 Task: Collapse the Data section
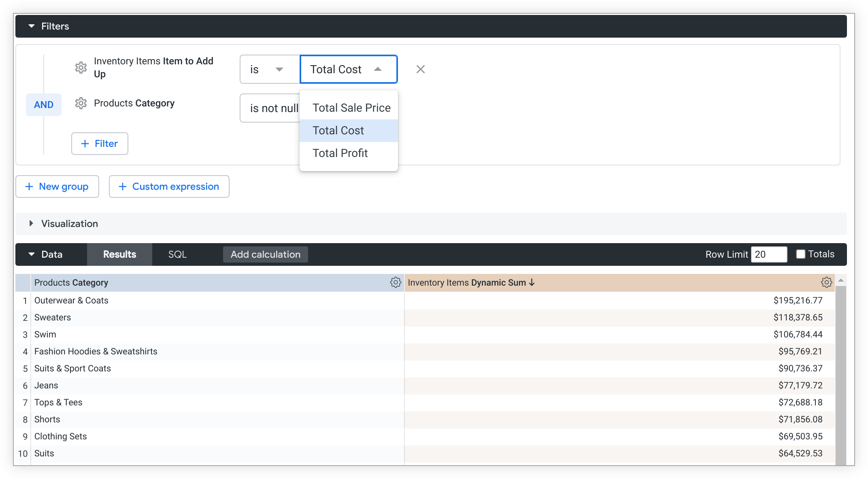[32, 254]
